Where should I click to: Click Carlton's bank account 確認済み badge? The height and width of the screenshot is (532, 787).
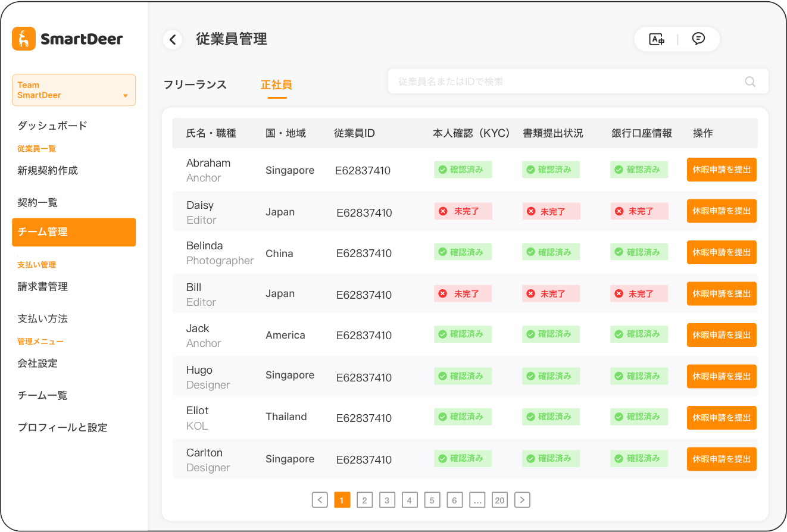(639, 458)
